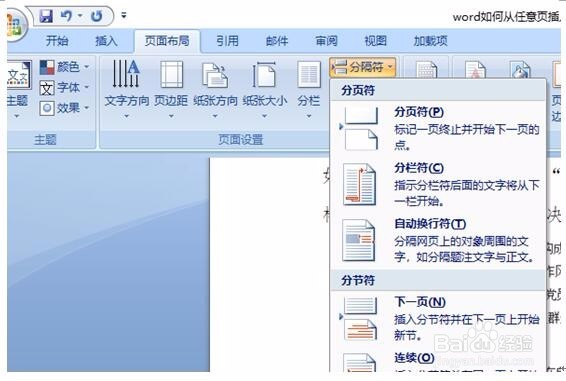Collapse the 分隔符 breaks dropdown button

(362, 67)
